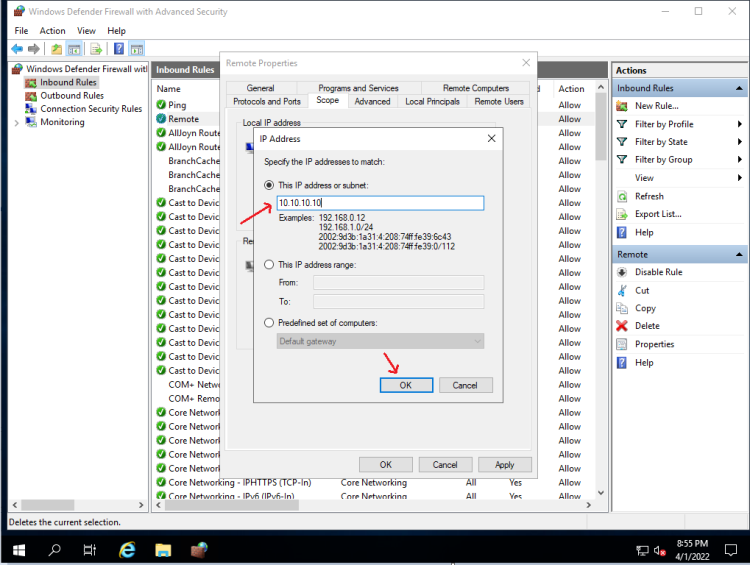Open the View menu
This screenshot has height=565, width=750.
pos(86,31)
